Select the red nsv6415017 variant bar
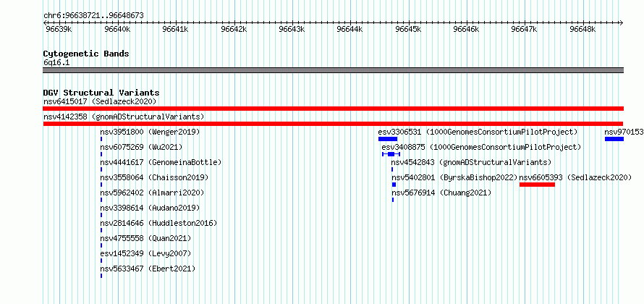 point(333,109)
